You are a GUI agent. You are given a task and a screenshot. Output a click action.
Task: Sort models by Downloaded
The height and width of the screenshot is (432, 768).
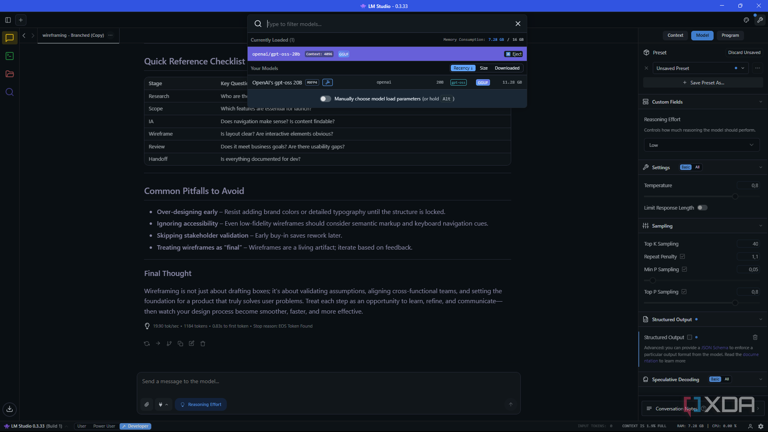tap(507, 68)
